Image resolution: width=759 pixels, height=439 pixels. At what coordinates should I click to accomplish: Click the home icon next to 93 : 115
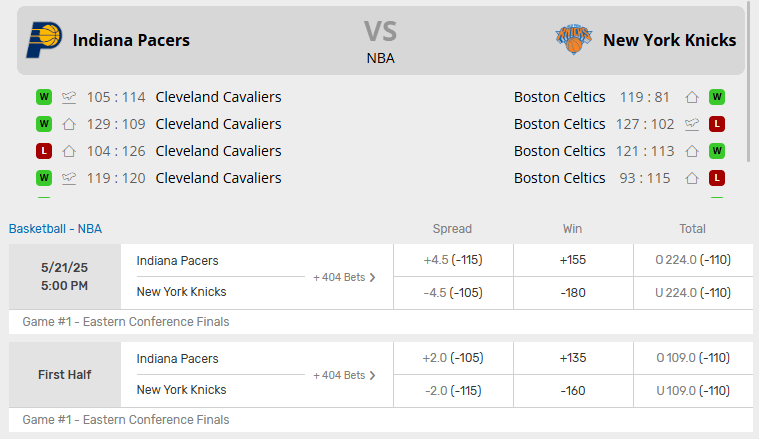pyautogui.click(x=692, y=179)
